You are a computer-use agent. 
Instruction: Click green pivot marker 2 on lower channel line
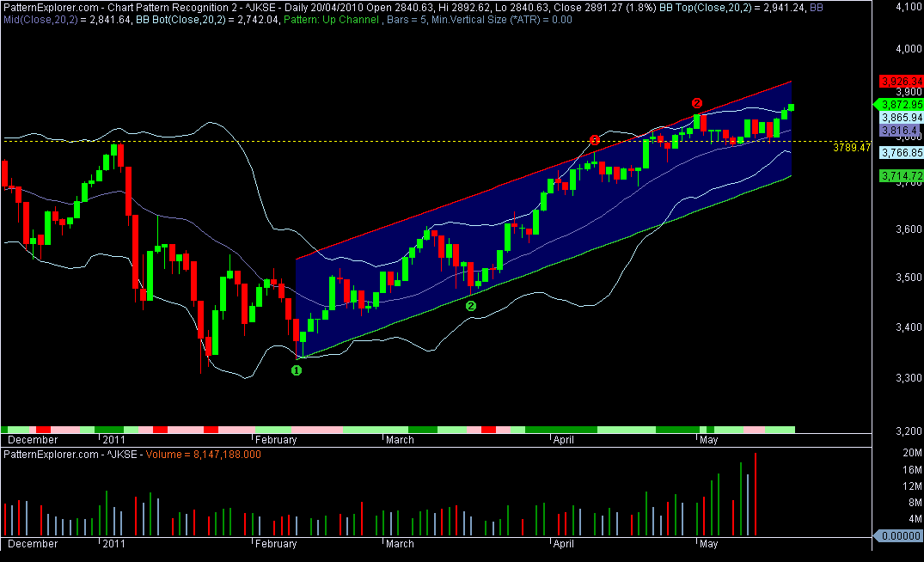(471, 306)
